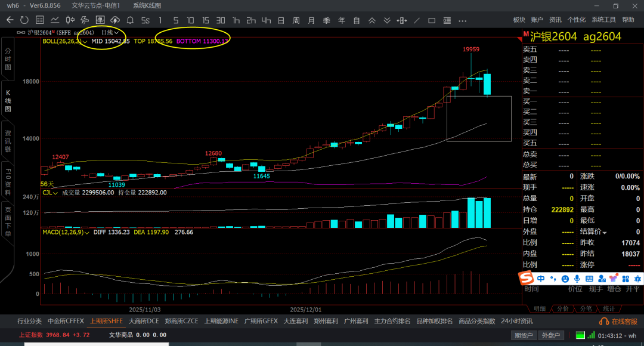
Task: Select the 1h period
Action: pos(236,20)
